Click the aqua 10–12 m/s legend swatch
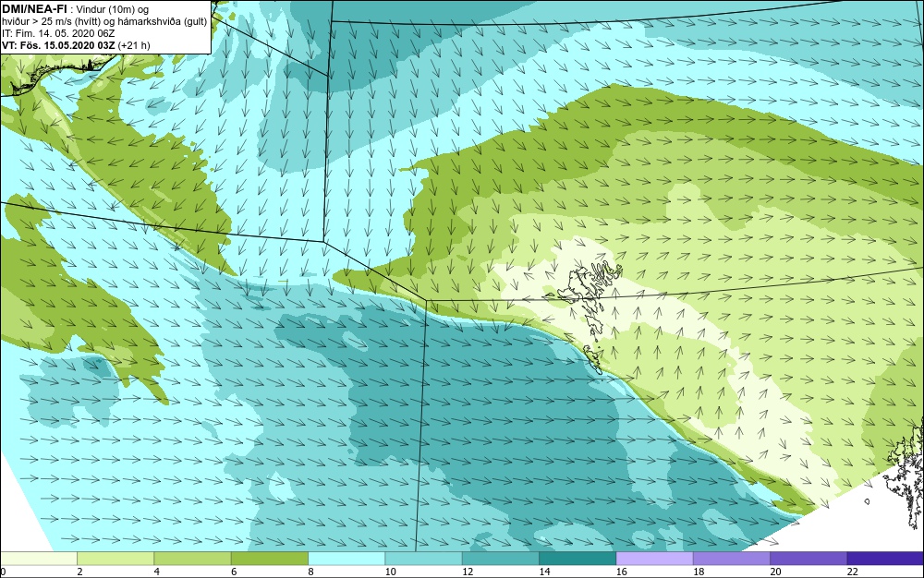The image size is (924, 578). tap(424, 559)
